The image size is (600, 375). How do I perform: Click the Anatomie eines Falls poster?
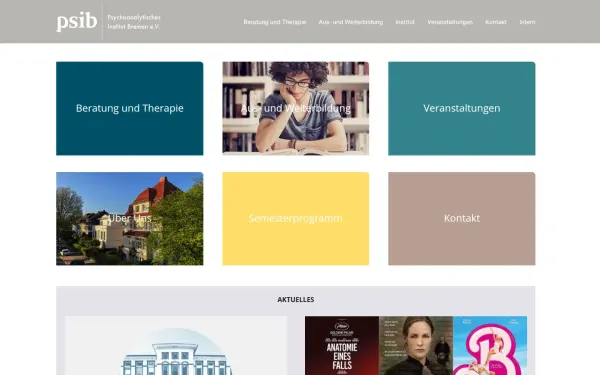[x=342, y=346]
